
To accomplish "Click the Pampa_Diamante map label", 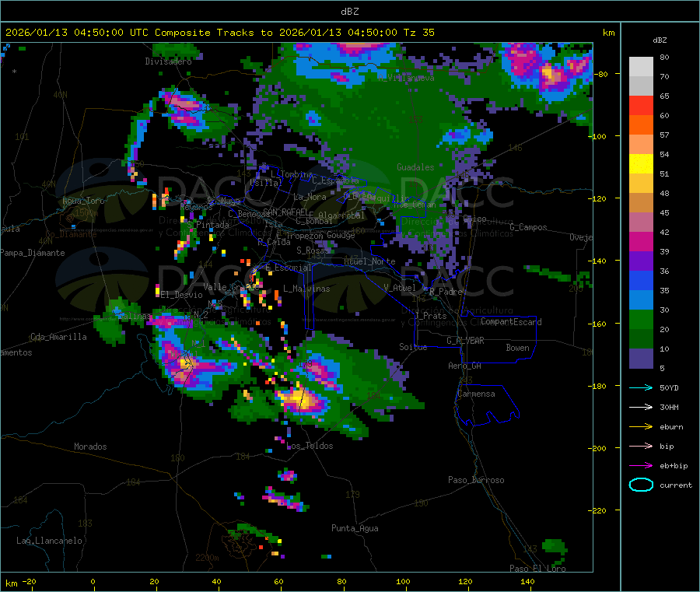I will (x=33, y=253).
